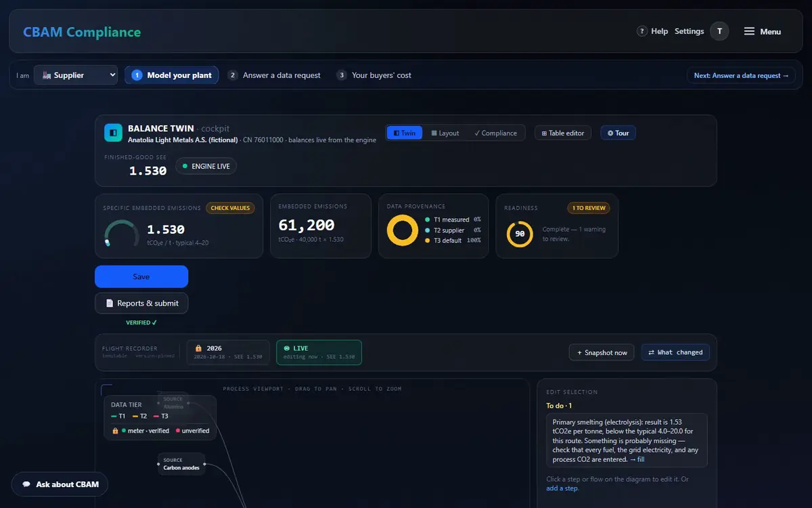Click the 1 TO REVIEW badge
Viewport: 812px width, 508px height.
589,208
